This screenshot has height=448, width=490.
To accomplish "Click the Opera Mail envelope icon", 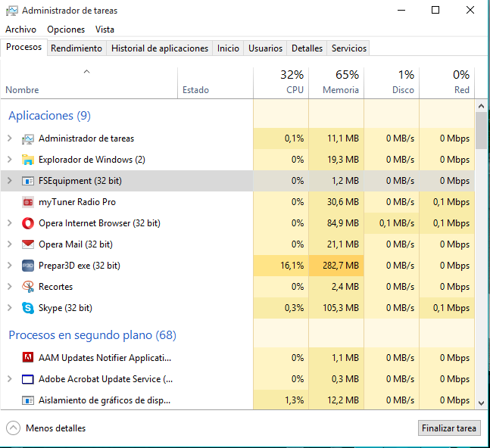I will [x=28, y=244].
